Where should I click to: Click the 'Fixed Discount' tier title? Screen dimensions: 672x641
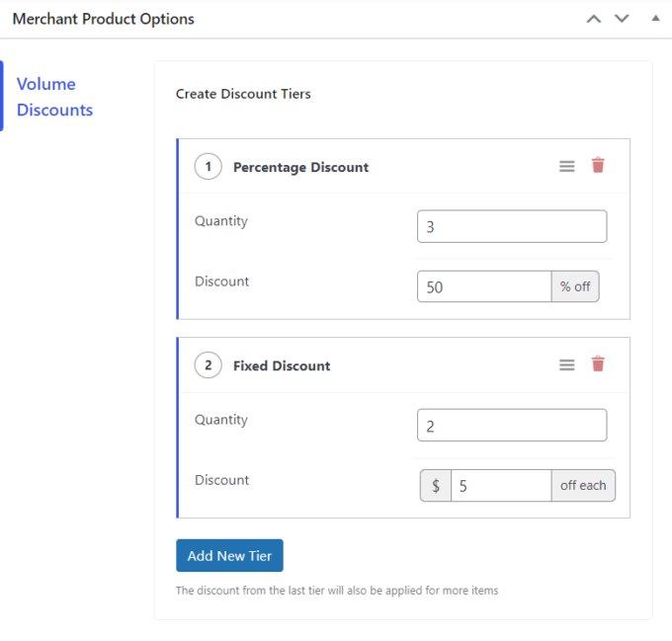pyautogui.click(x=282, y=365)
